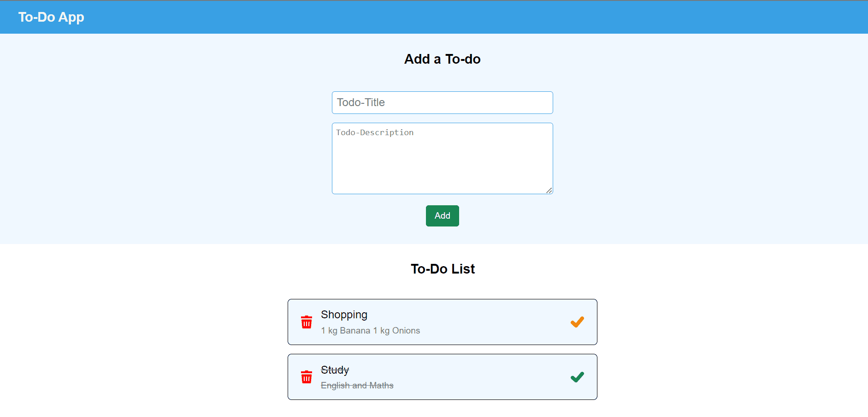Click the 'English and Maths' description text
The width and height of the screenshot is (868, 417).
pyautogui.click(x=357, y=386)
